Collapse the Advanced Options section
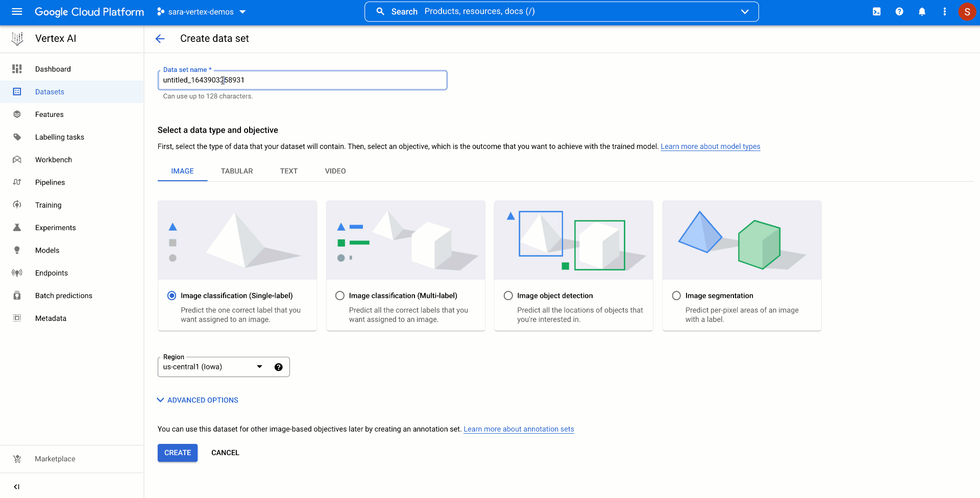Image resolution: width=980 pixels, height=498 pixels. coord(197,400)
